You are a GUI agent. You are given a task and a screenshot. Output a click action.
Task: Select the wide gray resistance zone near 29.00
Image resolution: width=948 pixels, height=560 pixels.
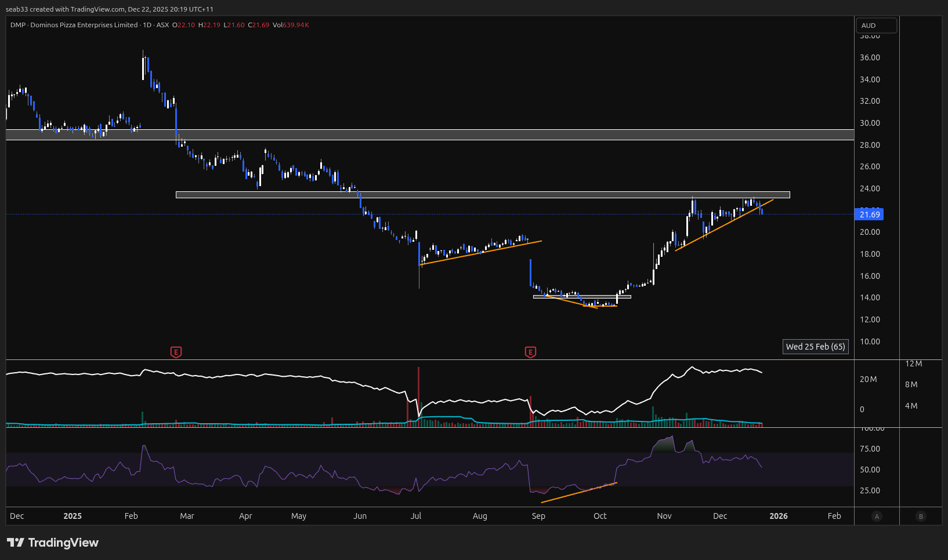pyautogui.click(x=429, y=135)
